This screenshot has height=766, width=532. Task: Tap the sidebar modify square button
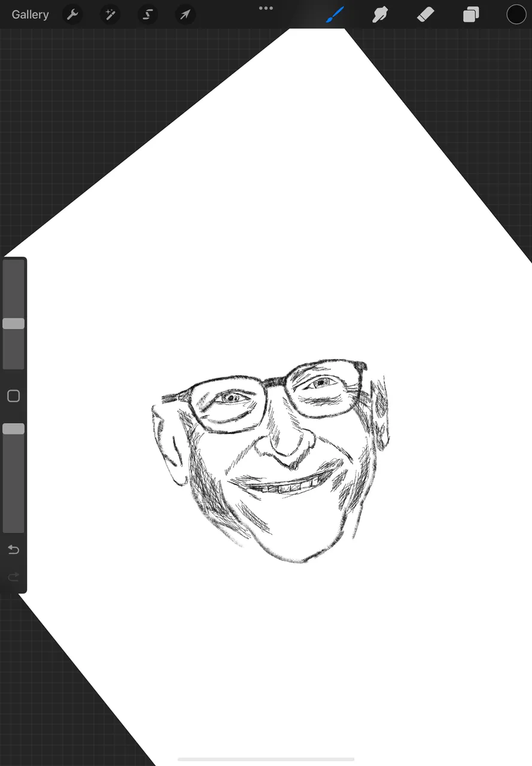coord(13,396)
